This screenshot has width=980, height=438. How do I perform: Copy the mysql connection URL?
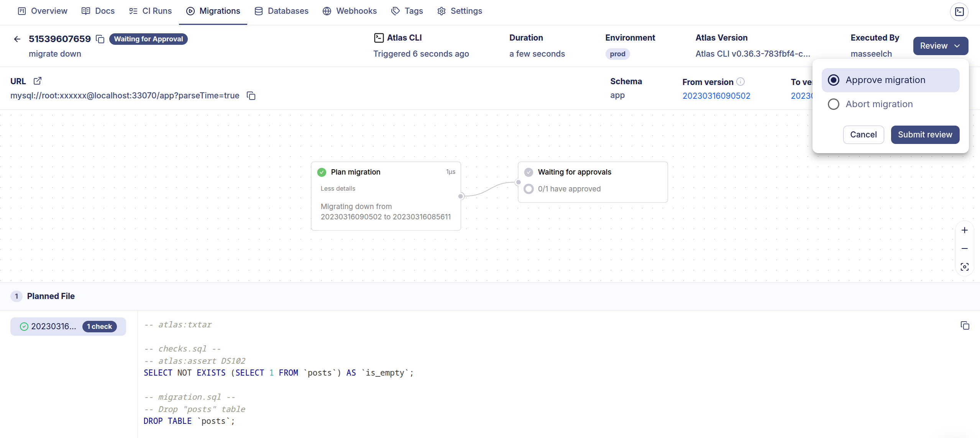pyautogui.click(x=251, y=96)
